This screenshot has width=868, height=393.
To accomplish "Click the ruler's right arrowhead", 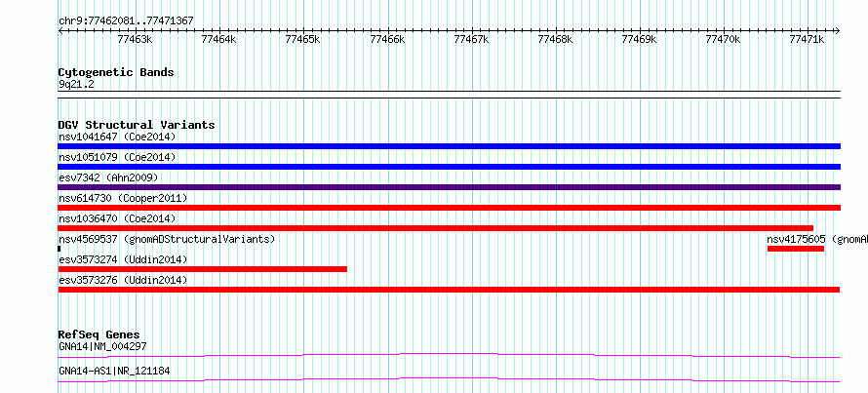I will [x=838, y=30].
